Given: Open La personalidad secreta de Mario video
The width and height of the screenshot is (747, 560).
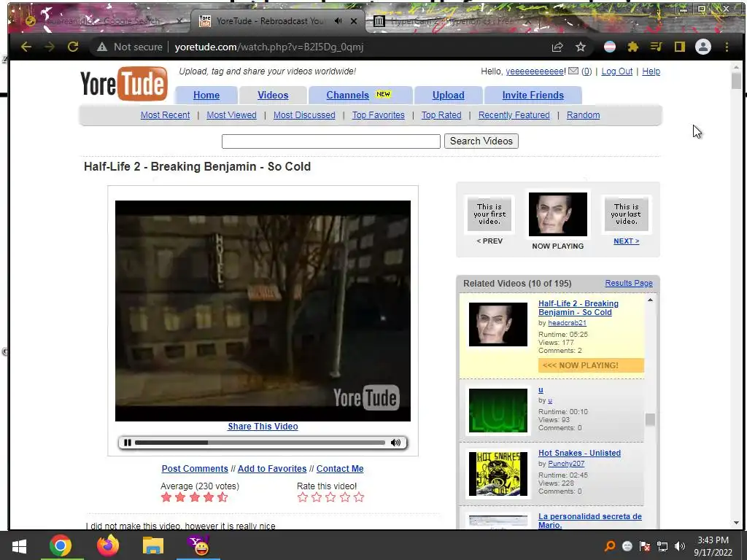Looking at the screenshot, I should tap(589, 521).
